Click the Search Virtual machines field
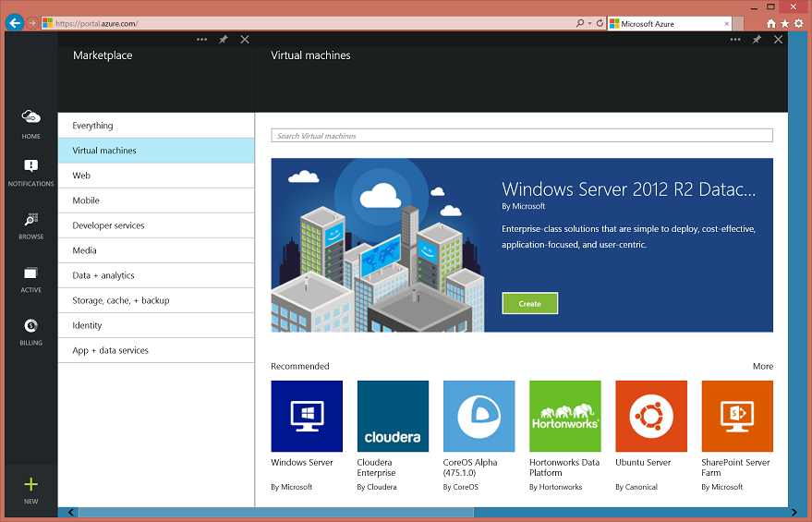 point(522,136)
